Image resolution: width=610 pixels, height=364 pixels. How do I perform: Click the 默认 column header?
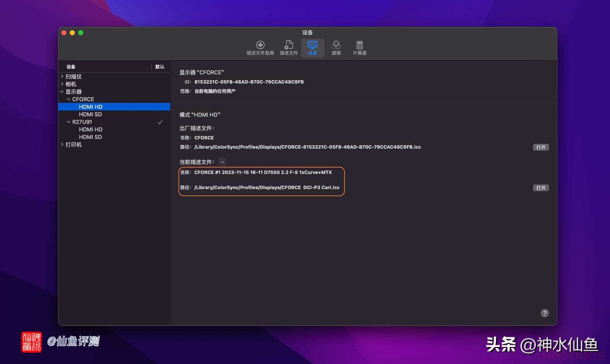click(x=160, y=67)
